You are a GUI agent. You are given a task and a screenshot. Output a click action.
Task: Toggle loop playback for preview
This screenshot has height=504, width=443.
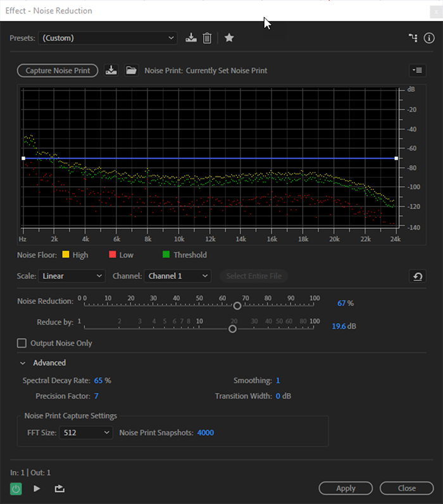(59, 488)
